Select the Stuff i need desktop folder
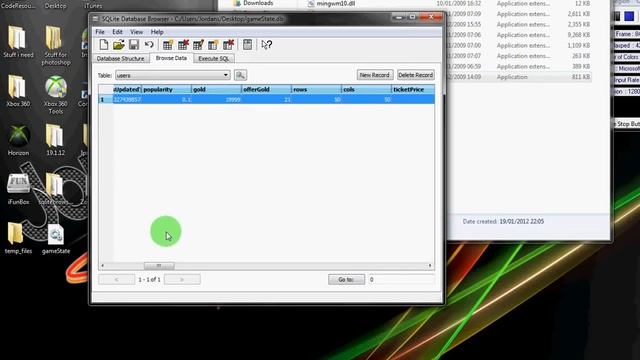This screenshot has width=640, height=360. pyautogui.click(x=18, y=42)
